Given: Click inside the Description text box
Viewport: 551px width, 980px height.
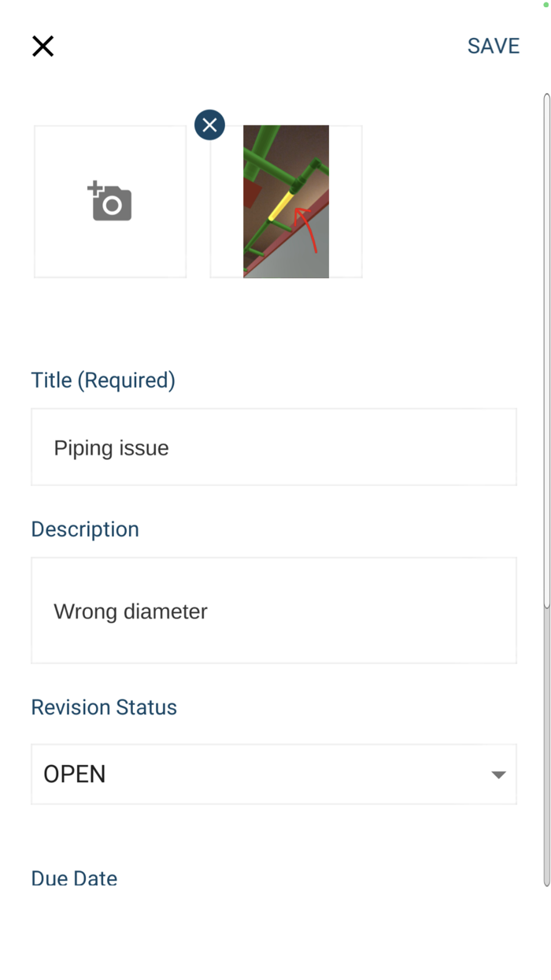Looking at the screenshot, I should (x=274, y=611).
